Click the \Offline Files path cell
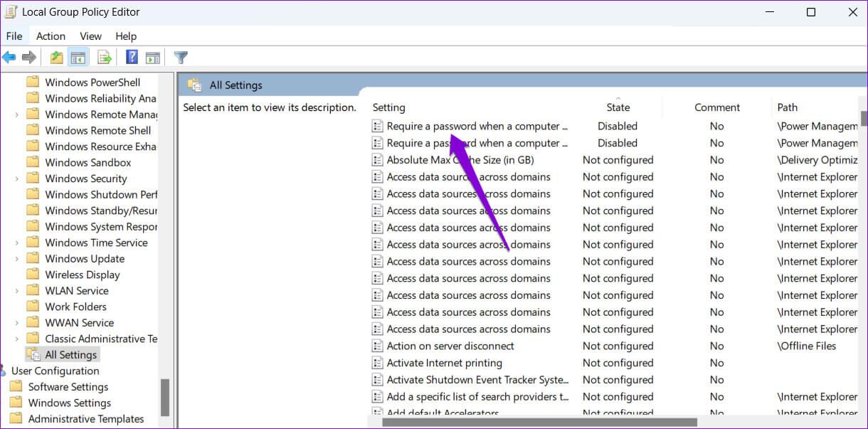 click(807, 346)
